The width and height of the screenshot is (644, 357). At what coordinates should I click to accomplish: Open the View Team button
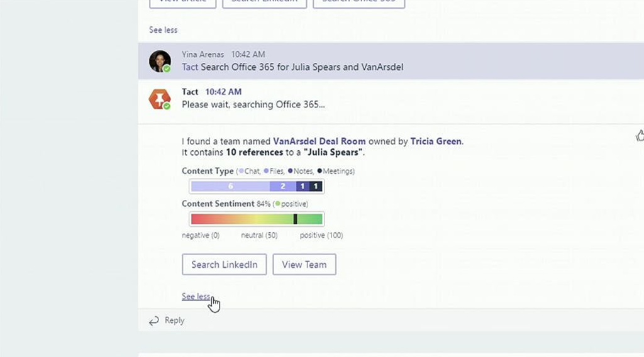click(304, 264)
